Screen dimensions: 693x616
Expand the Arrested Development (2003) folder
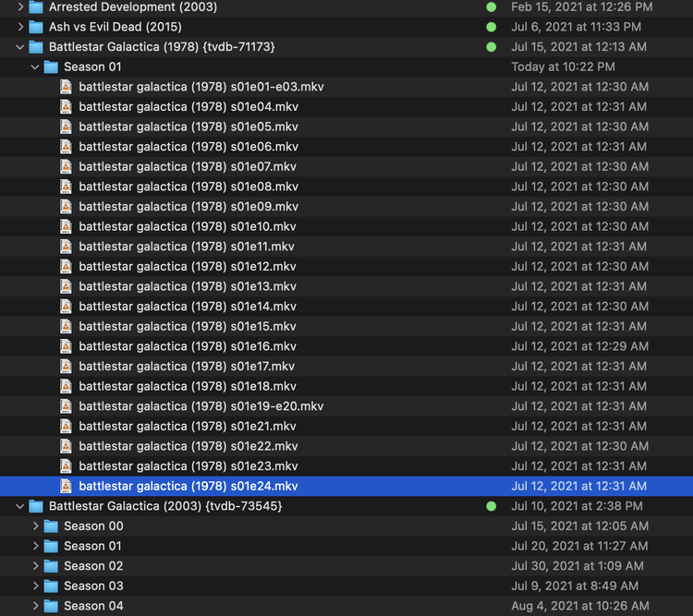20,6
